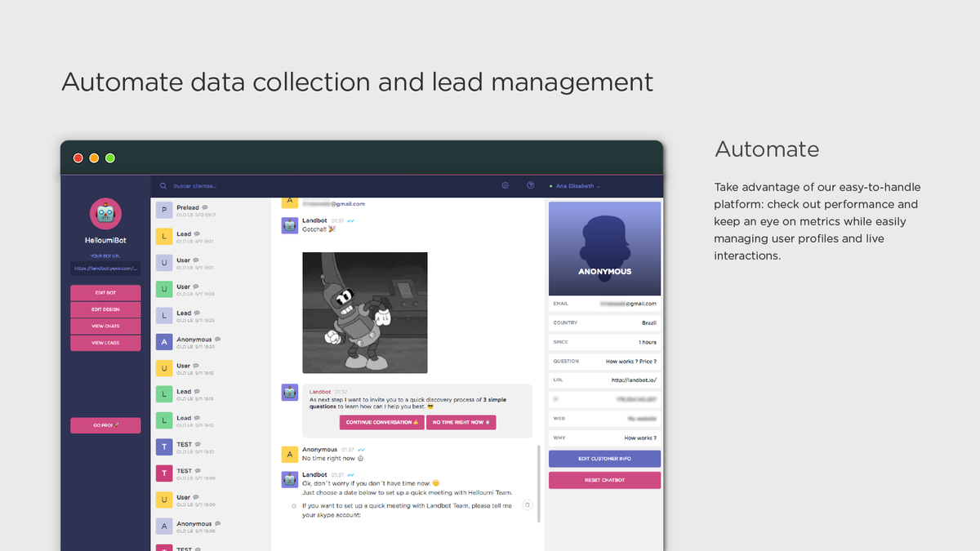Click the pink T avatar of TEST 19:09

click(163, 473)
